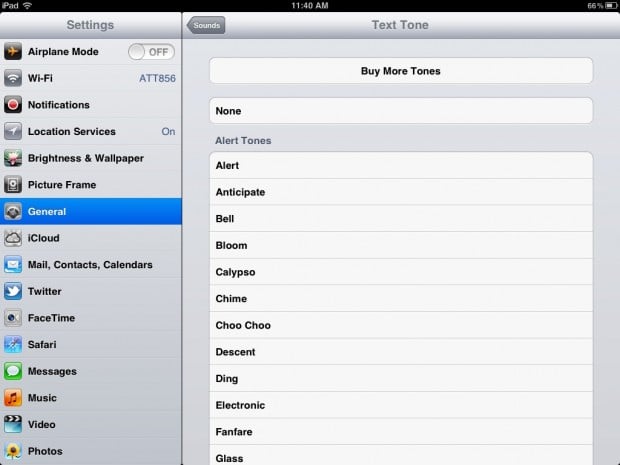
Task: Tap the 66% battery percentage
Action: (595, 6)
